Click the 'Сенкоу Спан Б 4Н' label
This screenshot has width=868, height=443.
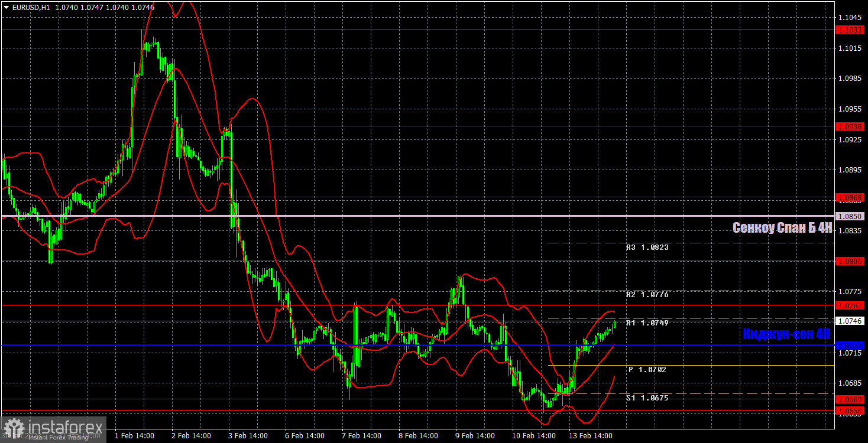(x=782, y=228)
